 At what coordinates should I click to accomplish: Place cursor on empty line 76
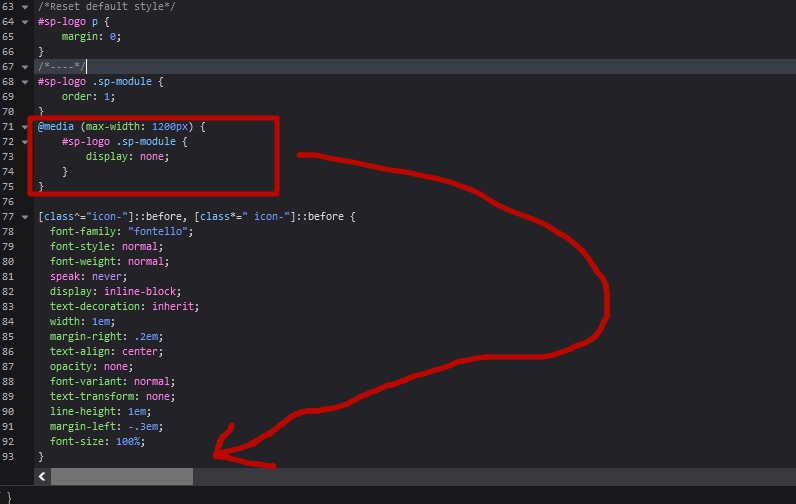(200, 202)
